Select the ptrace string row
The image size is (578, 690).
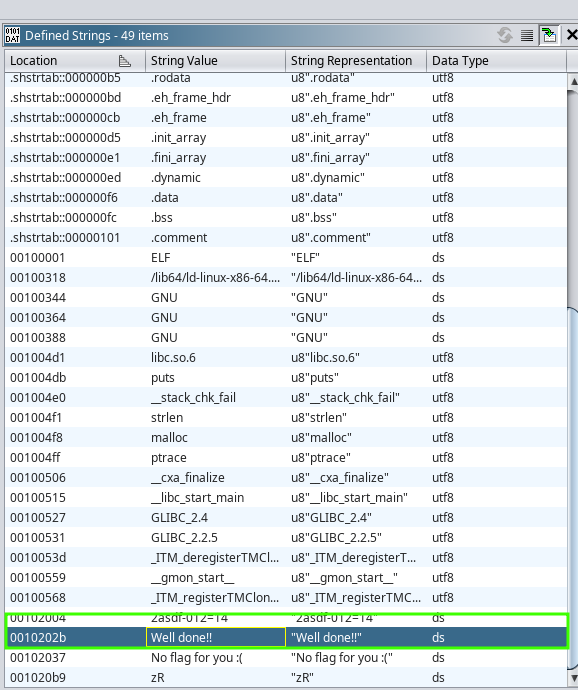click(286, 458)
